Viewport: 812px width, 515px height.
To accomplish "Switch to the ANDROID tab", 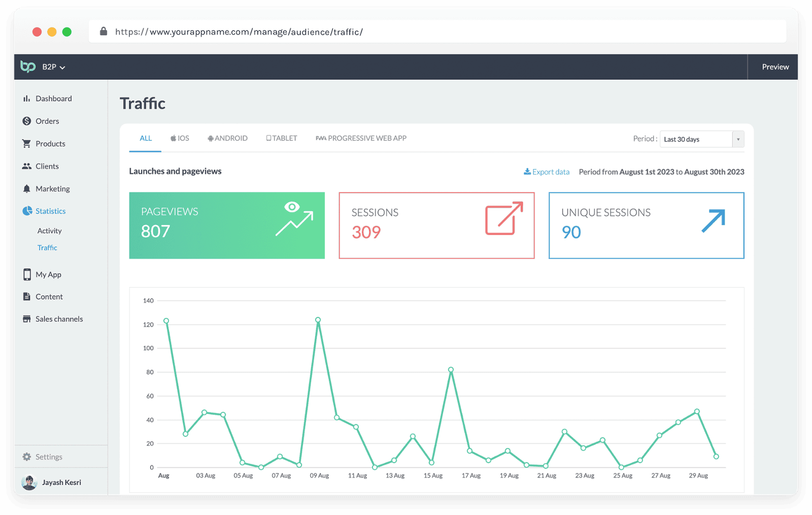I will coord(227,138).
